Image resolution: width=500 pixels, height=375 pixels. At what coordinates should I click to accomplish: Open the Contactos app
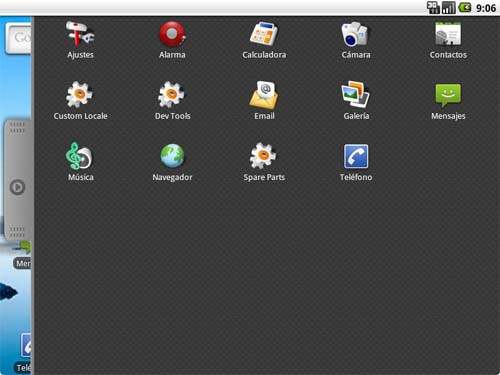[x=448, y=40]
